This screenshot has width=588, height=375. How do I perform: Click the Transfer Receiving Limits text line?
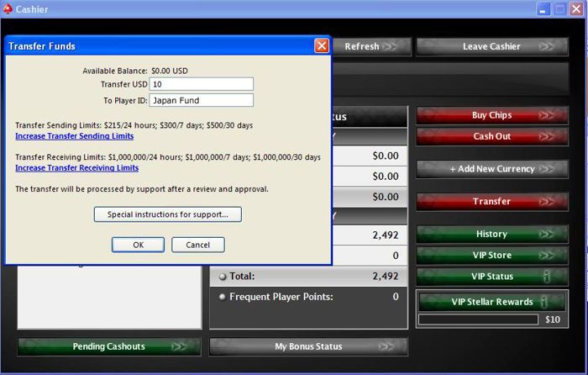point(168,157)
